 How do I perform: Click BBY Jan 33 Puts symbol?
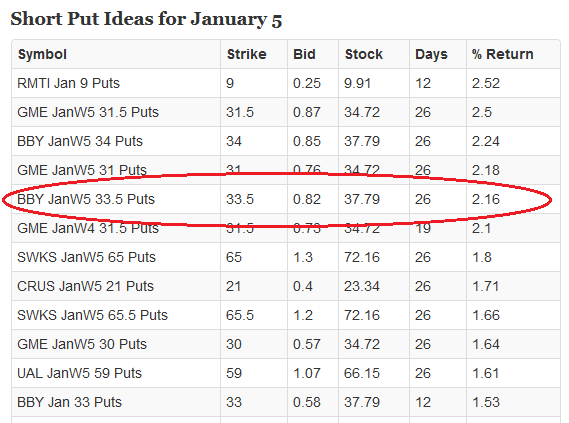pyautogui.click(x=69, y=402)
